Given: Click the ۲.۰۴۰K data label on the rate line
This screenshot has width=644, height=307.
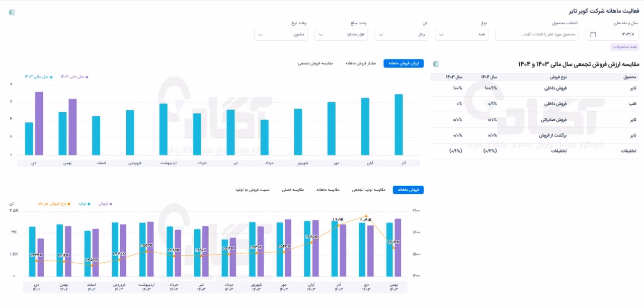Looking at the screenshot, I should [x=366, y=220].
